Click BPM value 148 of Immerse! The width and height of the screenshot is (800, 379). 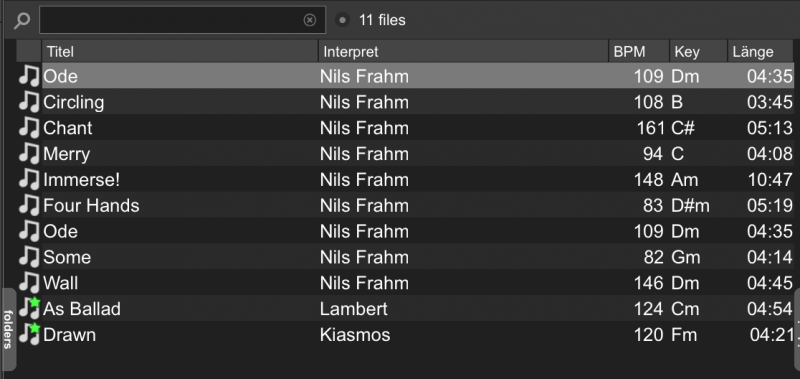648,180
